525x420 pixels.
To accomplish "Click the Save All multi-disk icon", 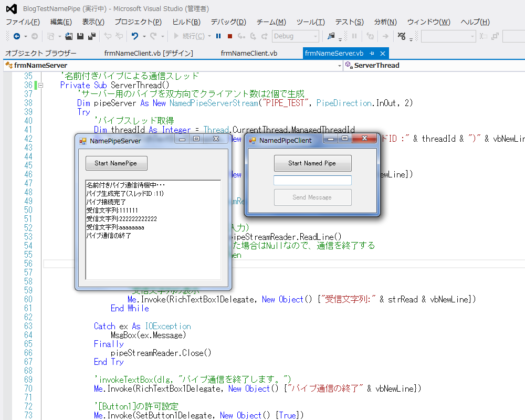I will [92, 36].
